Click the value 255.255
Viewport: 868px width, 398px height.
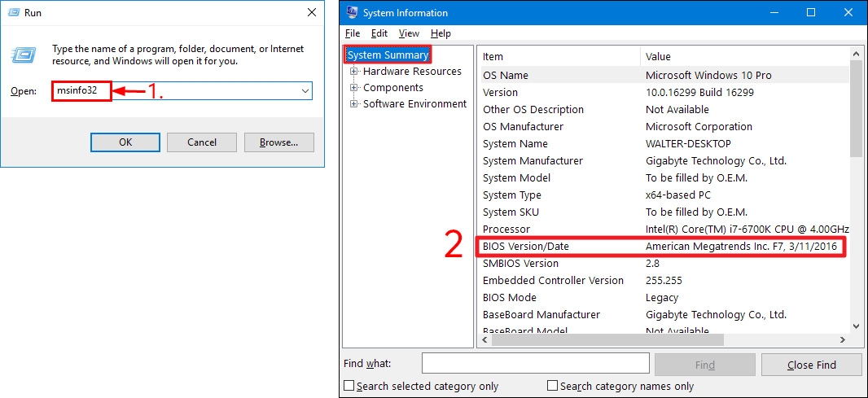pyautogui.click(x=664, y=281)
